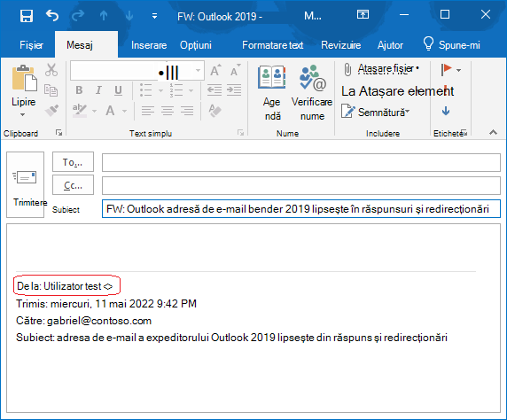Click the Copy icon

51,90
